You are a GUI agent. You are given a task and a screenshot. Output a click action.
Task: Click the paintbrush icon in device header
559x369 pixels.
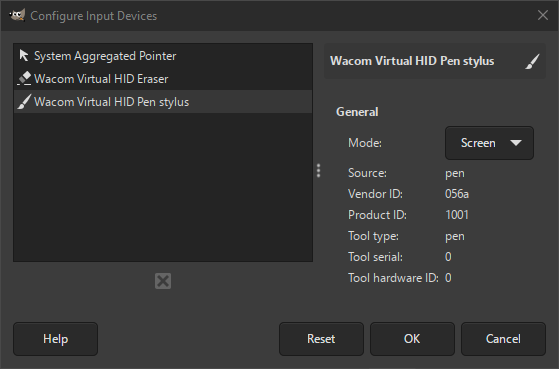(532, 61)
